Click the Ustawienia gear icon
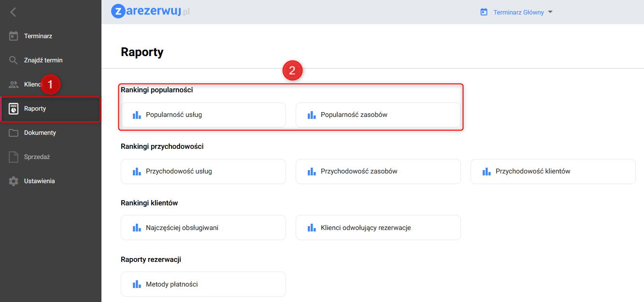644x302 pixels. (14, 181)
